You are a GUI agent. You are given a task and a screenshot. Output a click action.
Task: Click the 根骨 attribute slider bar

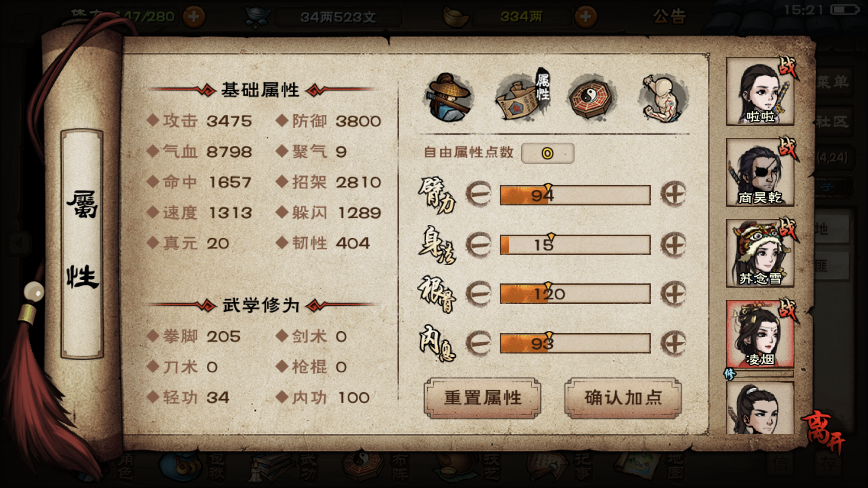coord(575,294)
